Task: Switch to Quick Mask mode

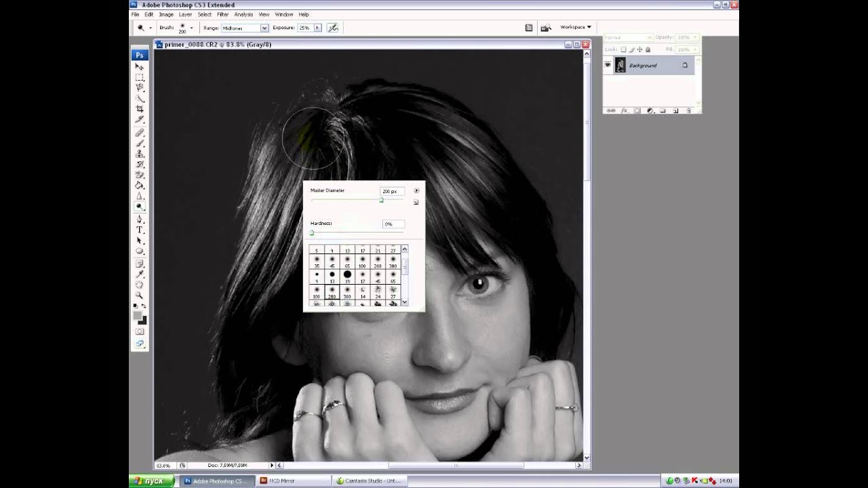Action: 140,331
